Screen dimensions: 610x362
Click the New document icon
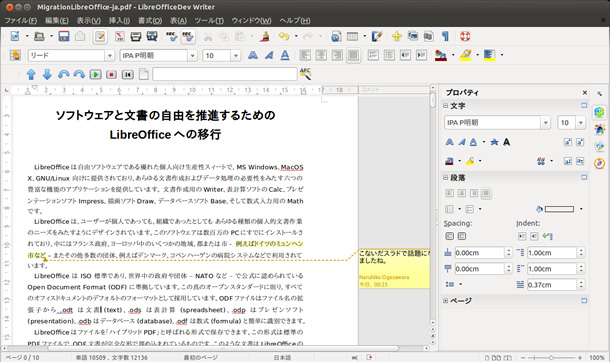tap(15, 36)
